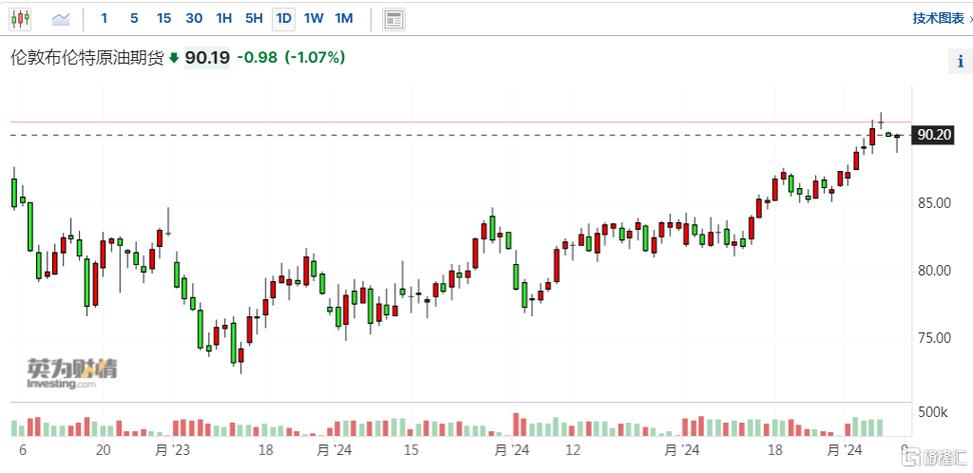
Task: Open the news panel icon
Action: coord(393,18)
